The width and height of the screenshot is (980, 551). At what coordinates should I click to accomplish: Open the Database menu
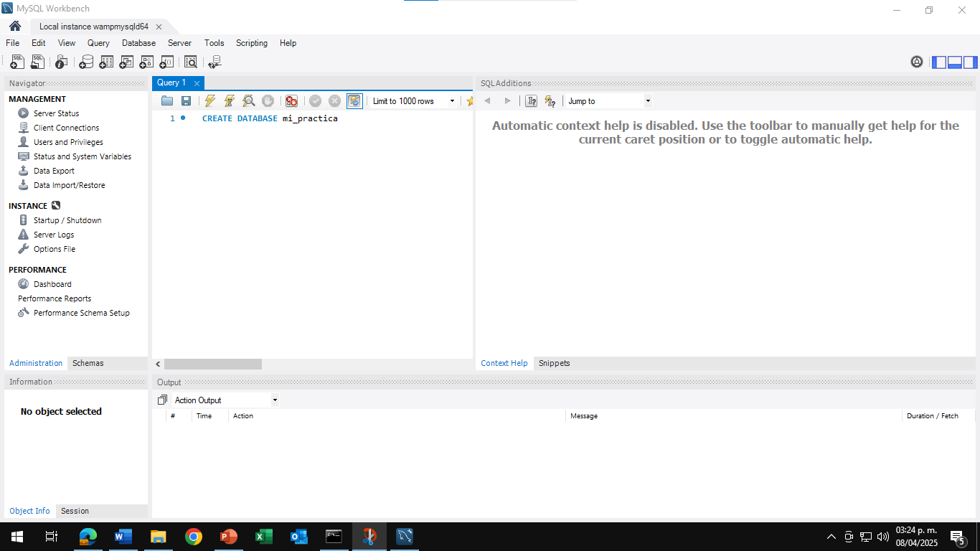click(x=138, y=43)
